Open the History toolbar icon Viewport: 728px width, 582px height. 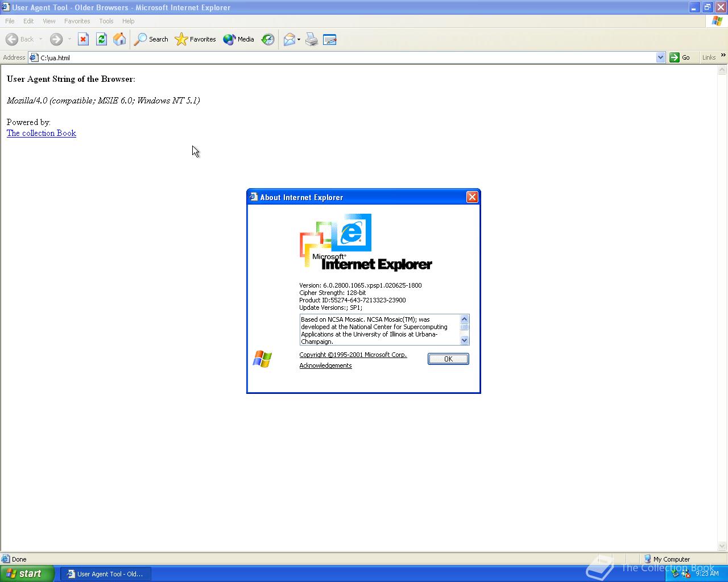268,39
